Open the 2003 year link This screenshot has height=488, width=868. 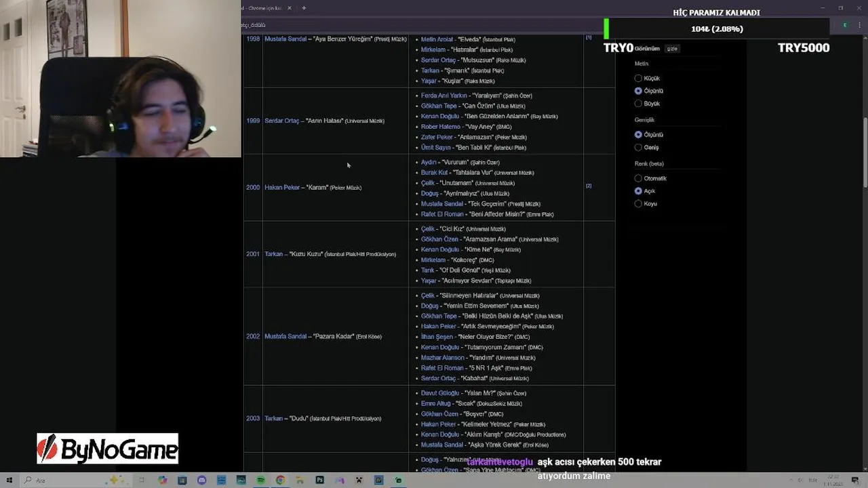pyautogui.click(x=253, y=418)
